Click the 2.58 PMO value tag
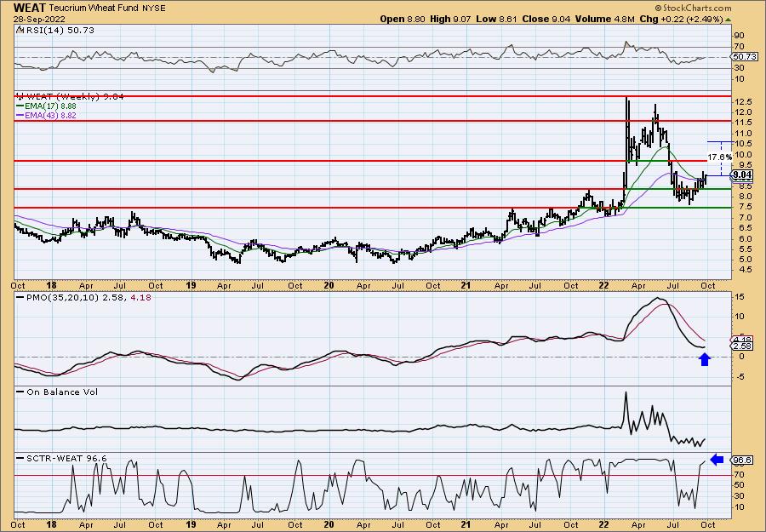Viewport: 766px width, 532px height. (x=741, y=346)
